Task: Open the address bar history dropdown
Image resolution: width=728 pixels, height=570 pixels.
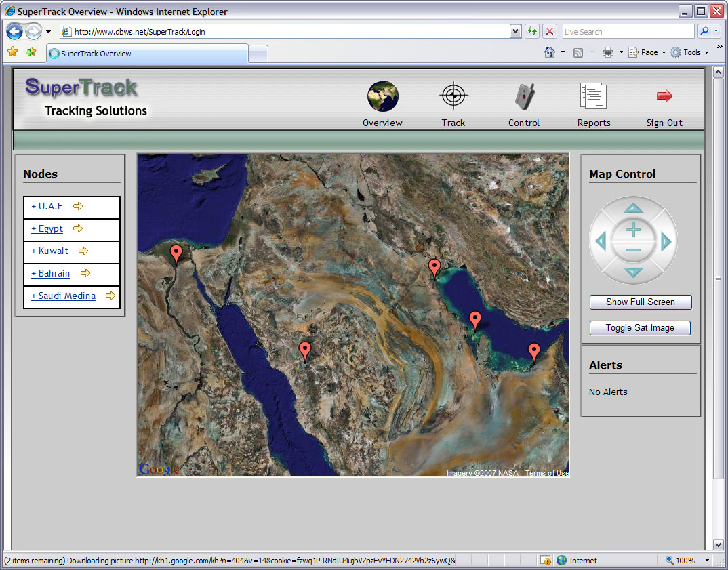Action: click(x=515, y=32)
